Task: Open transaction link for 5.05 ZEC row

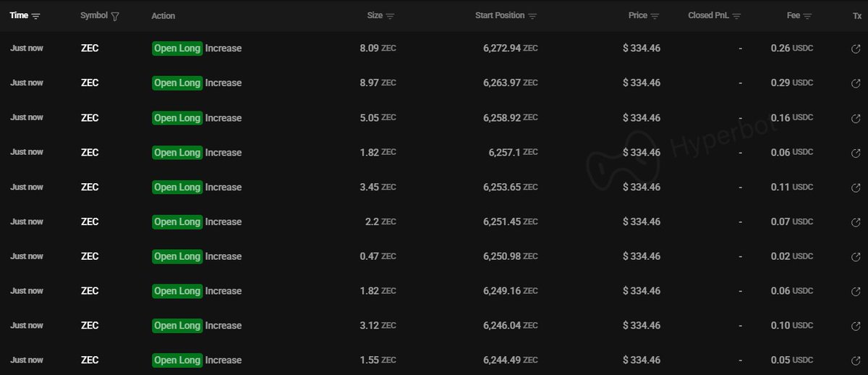Action: click(856, 118)
